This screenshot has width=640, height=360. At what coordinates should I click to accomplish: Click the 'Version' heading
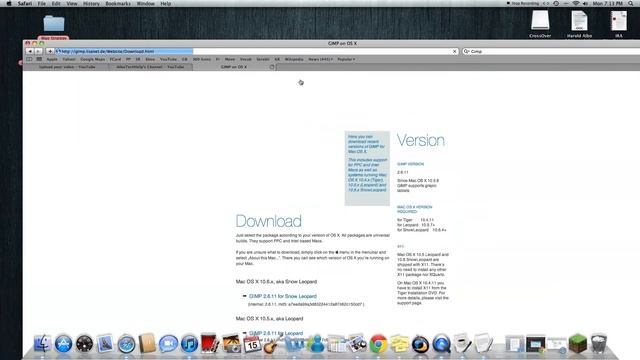coord(421,140)
